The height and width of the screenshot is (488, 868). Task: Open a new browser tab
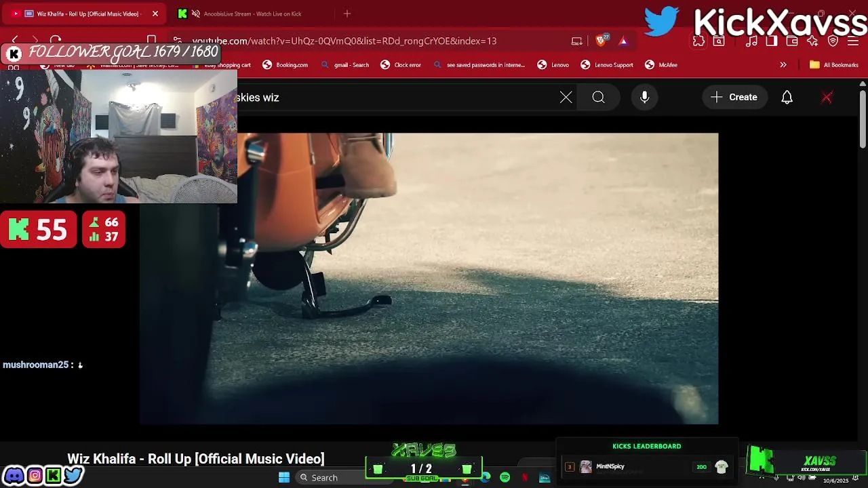click(x=347, y=14)
